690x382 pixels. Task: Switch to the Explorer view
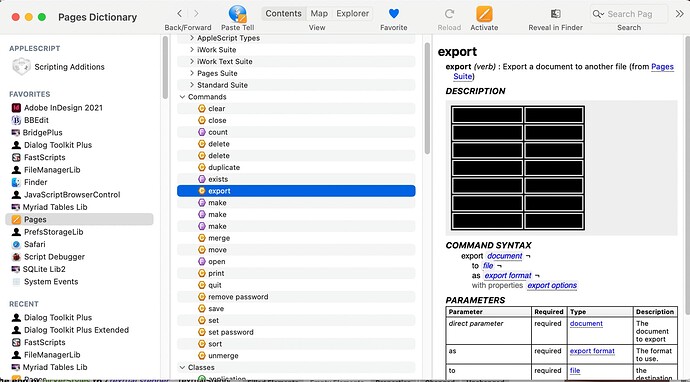[x=352, y=14]
